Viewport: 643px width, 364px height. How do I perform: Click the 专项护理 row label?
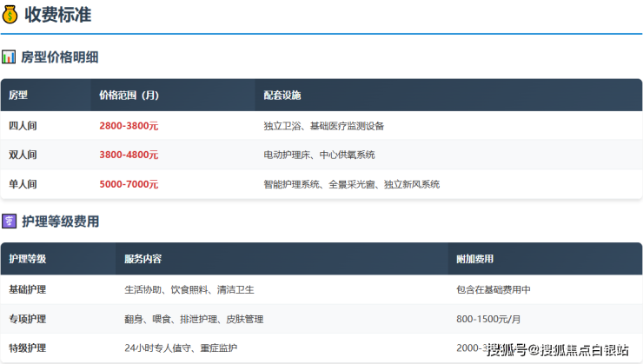pos(27,319)
